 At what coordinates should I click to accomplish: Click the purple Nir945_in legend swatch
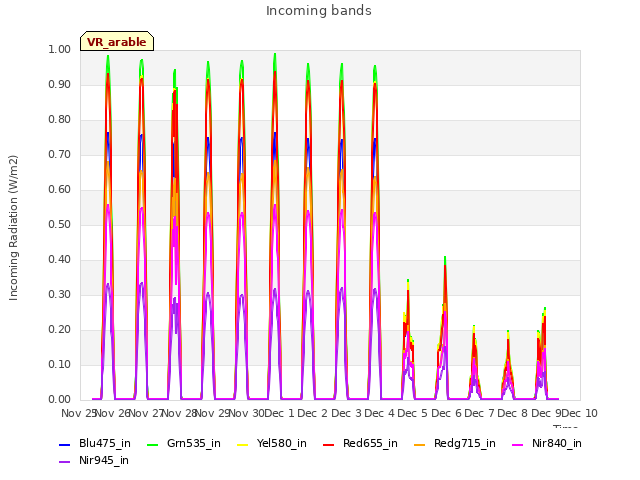pyautogui.click(x=65, y=462)
